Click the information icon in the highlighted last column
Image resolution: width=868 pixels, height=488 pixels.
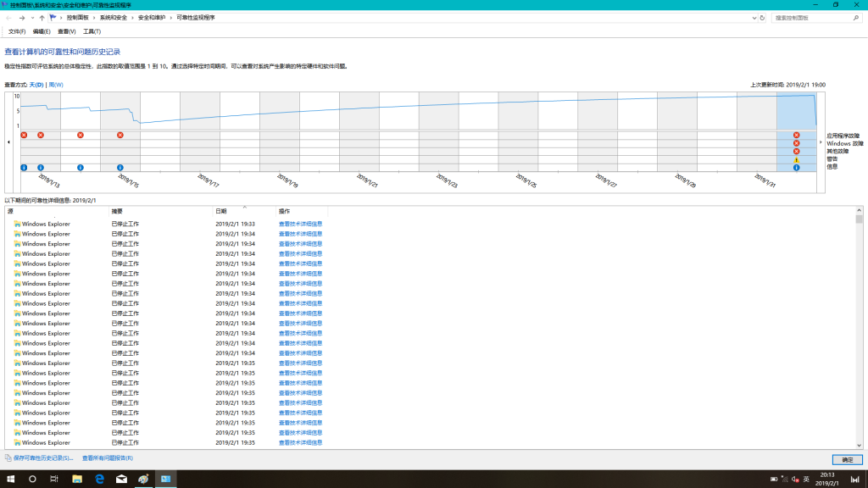796,168
